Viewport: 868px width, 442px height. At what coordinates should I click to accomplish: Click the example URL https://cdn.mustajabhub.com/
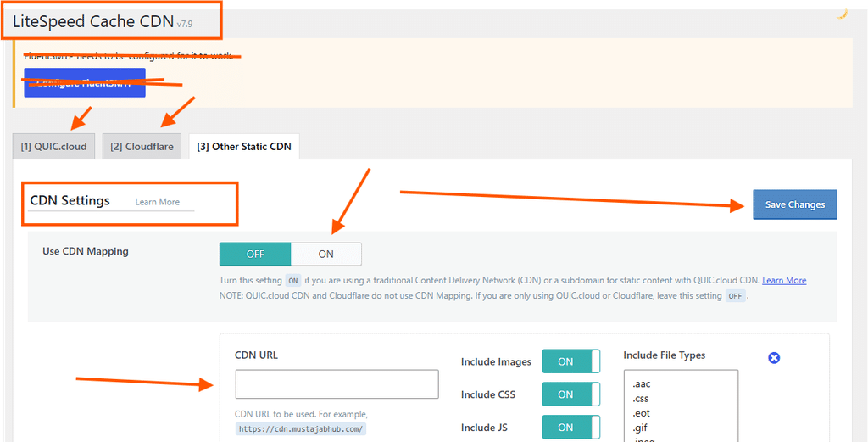(x=301, y=428)
